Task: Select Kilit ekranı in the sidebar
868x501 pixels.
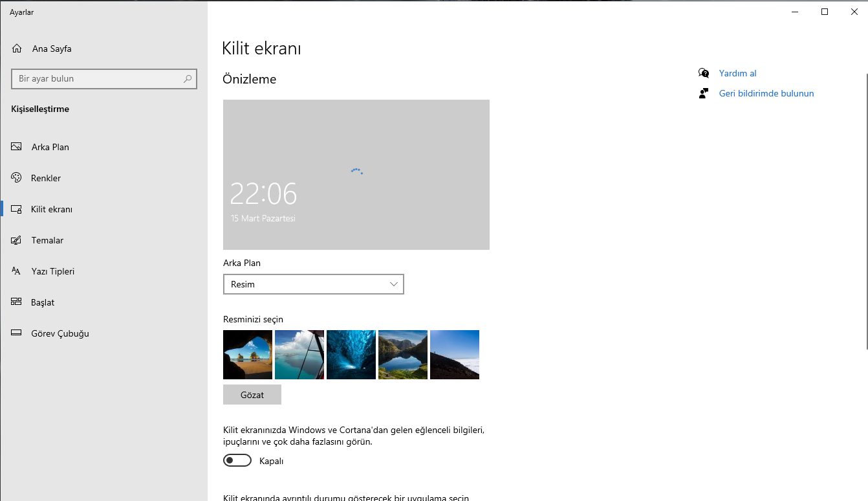Action: [x=103, y=209]
